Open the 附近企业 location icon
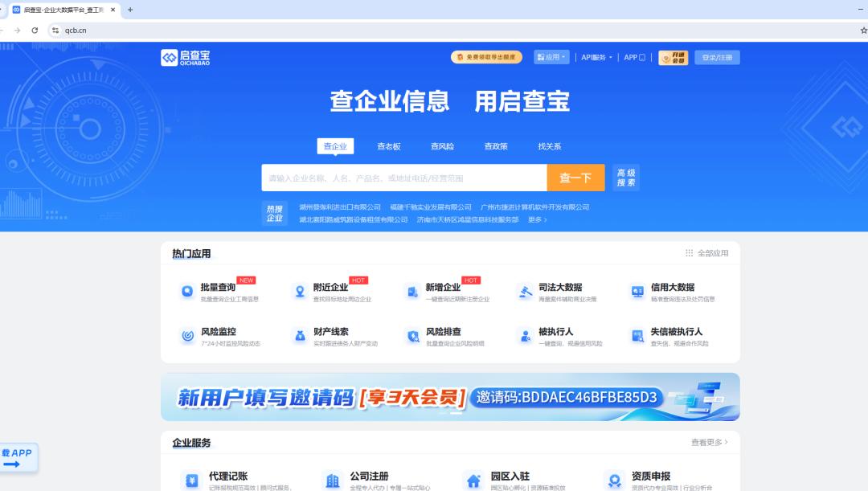The height and width of the screenshot is (491, 868). click(x=300, y=292)
